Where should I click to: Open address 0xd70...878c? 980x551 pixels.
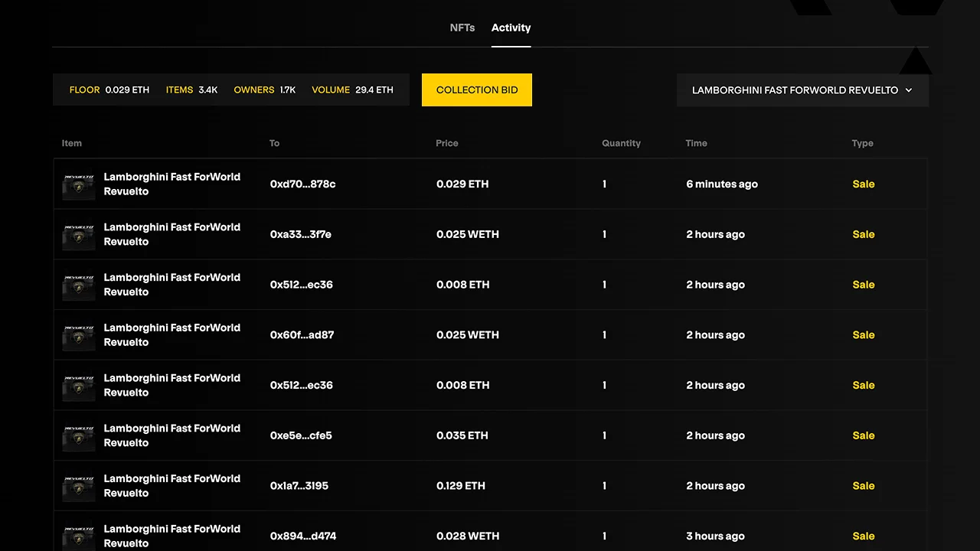pos(302,184)
